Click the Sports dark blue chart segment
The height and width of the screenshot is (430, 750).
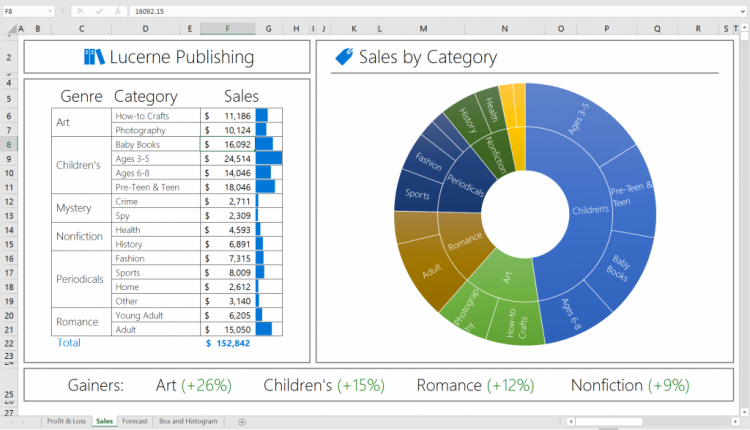(416, 192)
